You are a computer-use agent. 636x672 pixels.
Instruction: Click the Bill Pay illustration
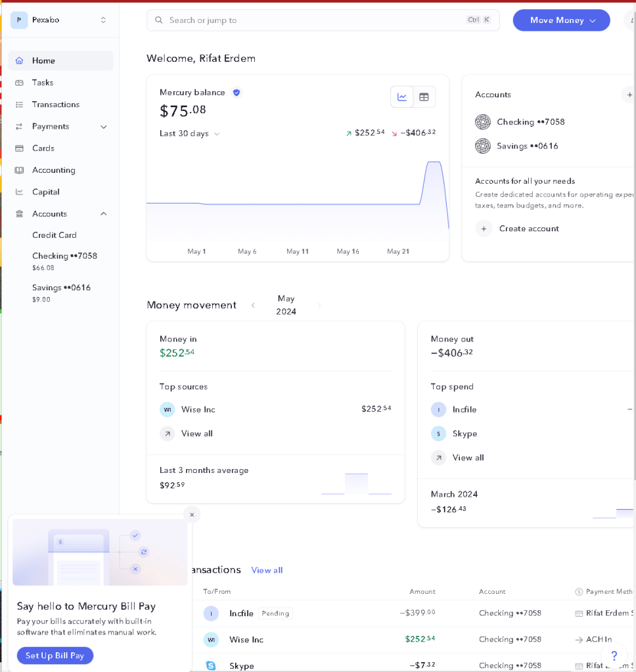point(100,552)
